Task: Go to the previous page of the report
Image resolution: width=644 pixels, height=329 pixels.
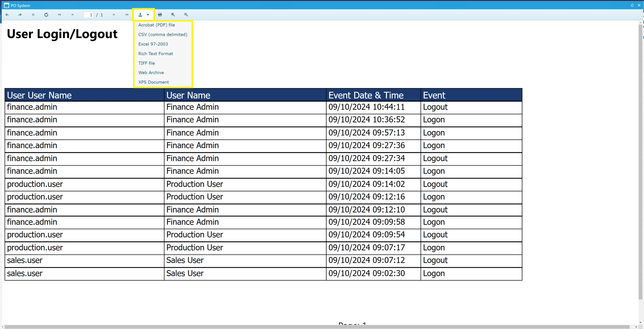Action: point(72,15)
